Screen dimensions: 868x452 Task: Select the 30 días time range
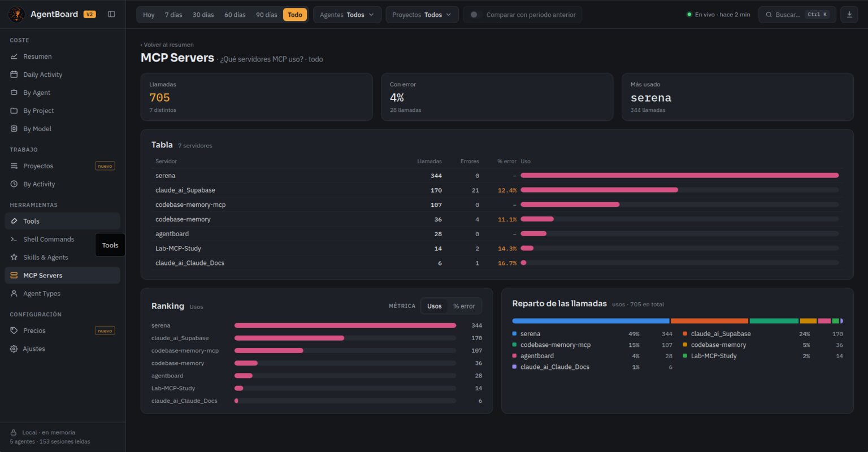coord(203,15)
